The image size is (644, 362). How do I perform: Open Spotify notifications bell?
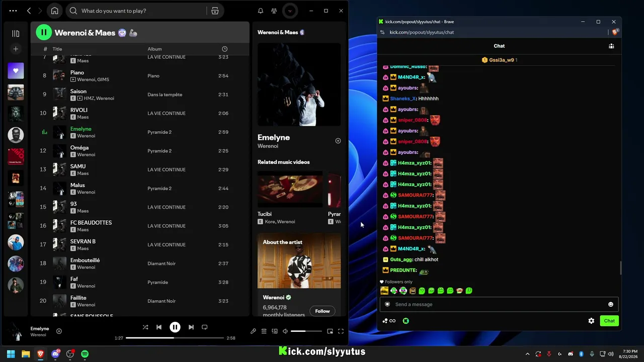[261, 11]
